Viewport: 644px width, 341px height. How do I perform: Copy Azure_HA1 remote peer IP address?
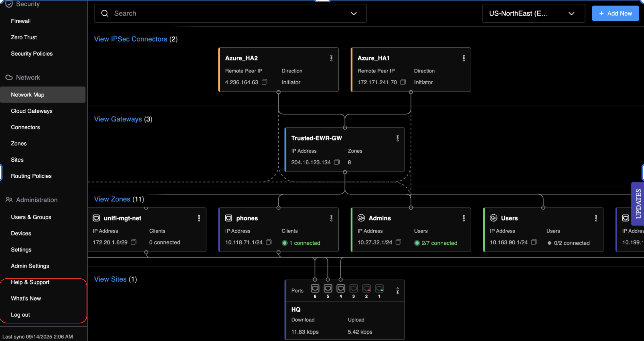tap(403, 82)
